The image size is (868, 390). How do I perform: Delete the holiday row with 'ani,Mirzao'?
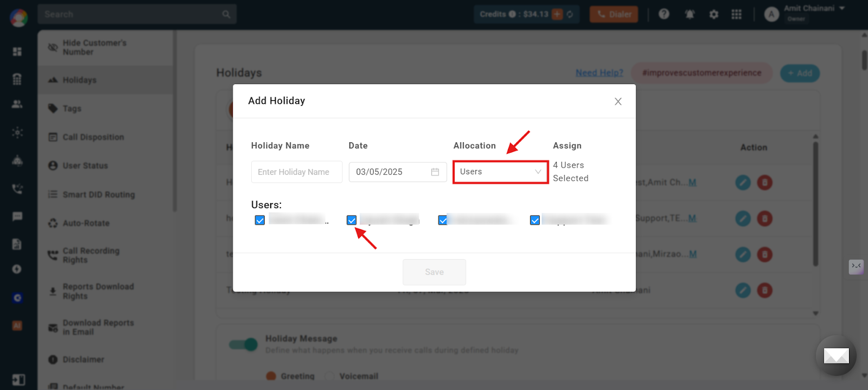click(x=764, y=254)
